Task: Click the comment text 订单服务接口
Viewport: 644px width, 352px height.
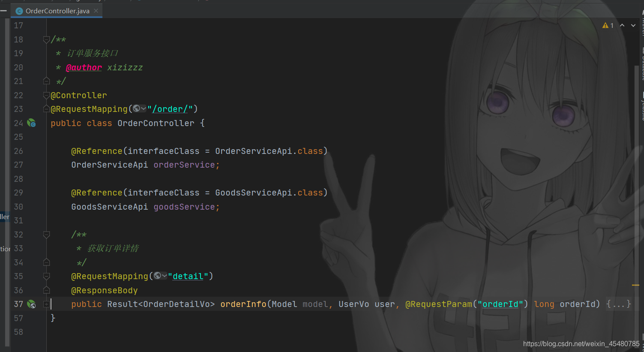Action: coord(93,53)
